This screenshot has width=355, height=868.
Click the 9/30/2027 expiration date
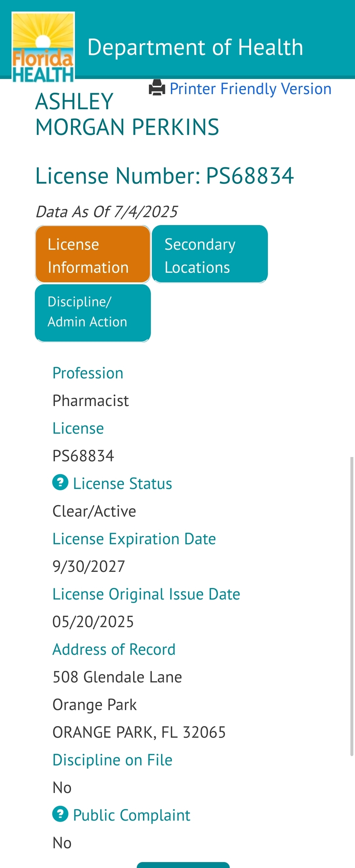(x=88, y=566)
